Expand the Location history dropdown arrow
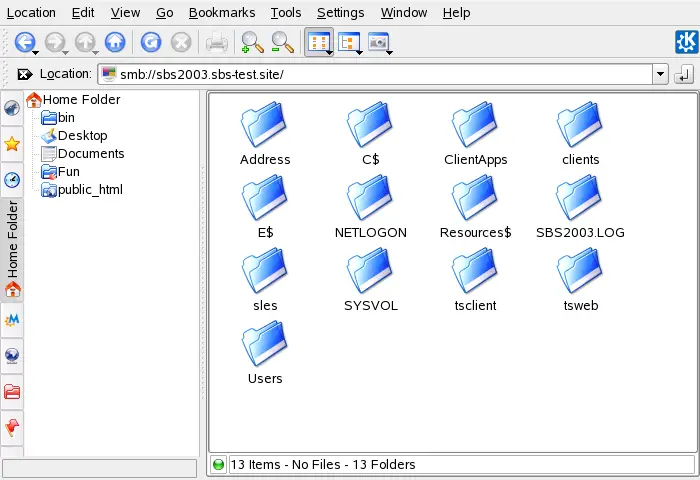The height and width of the screenshot is (480, 700). (x=660, y=75)
